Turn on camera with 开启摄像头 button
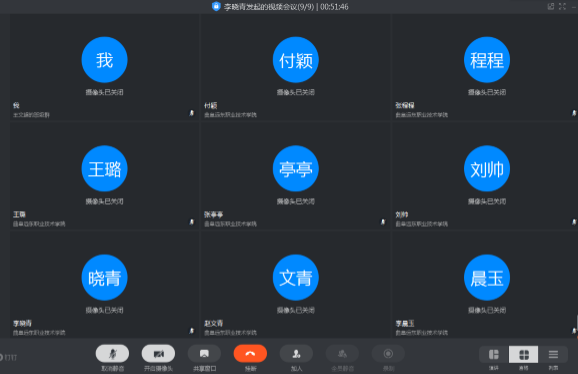578x374 pixels. pos(158,354)
